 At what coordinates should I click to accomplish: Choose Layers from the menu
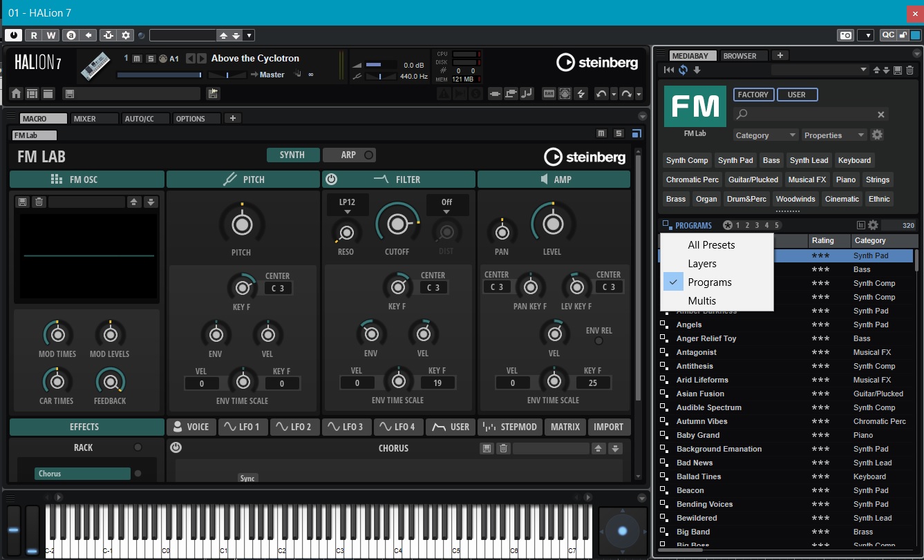click(717, 264)
